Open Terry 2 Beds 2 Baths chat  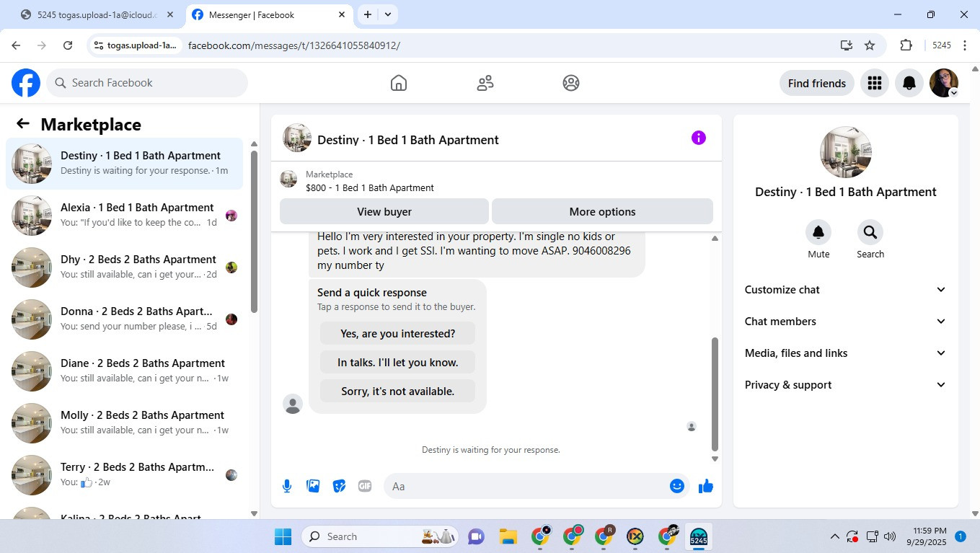coord(125,475)
